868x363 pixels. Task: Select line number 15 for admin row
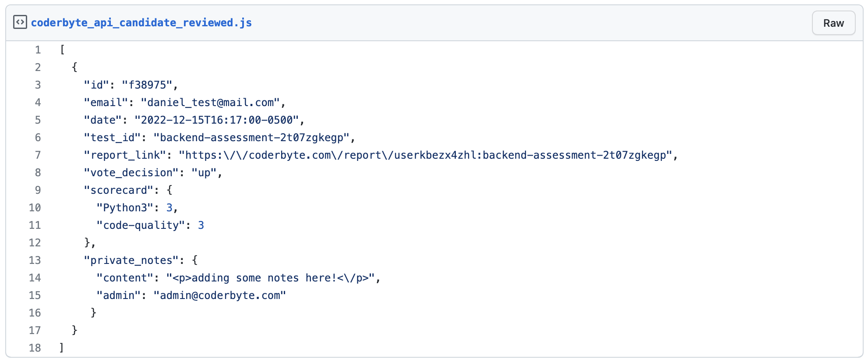pos(35,295)
